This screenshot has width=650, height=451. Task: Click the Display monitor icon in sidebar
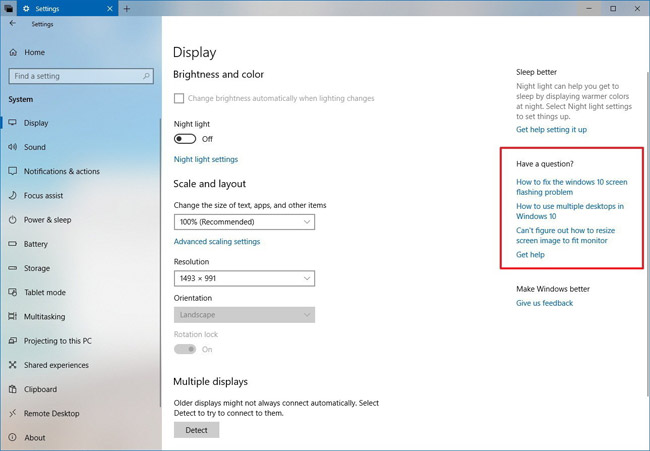pyautogui.click(x=13, y=123)
